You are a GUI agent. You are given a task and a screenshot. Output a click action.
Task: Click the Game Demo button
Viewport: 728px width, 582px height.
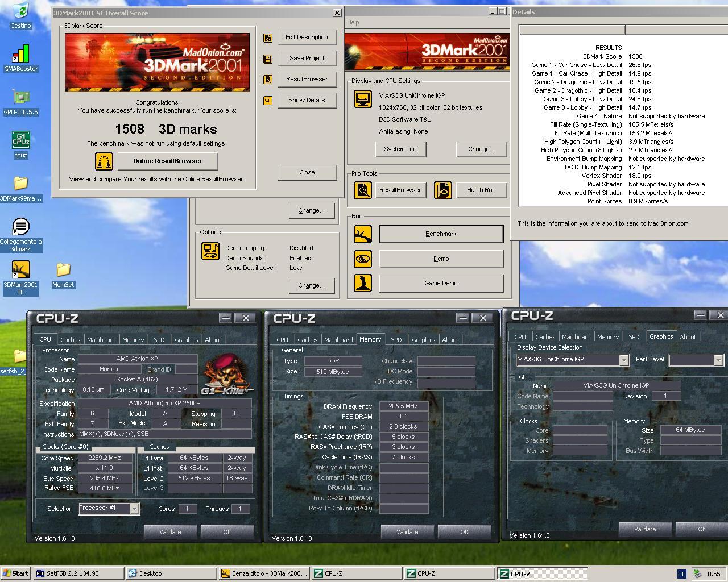441,284
